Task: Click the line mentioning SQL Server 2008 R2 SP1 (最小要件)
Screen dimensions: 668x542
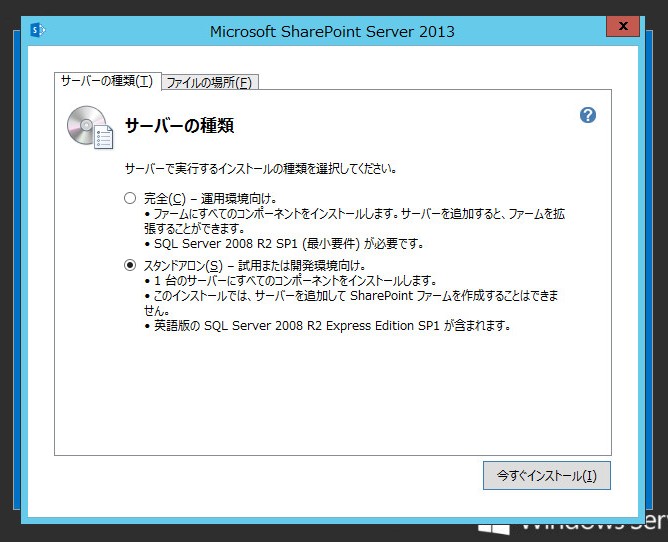Action: (x=285, y=244)
